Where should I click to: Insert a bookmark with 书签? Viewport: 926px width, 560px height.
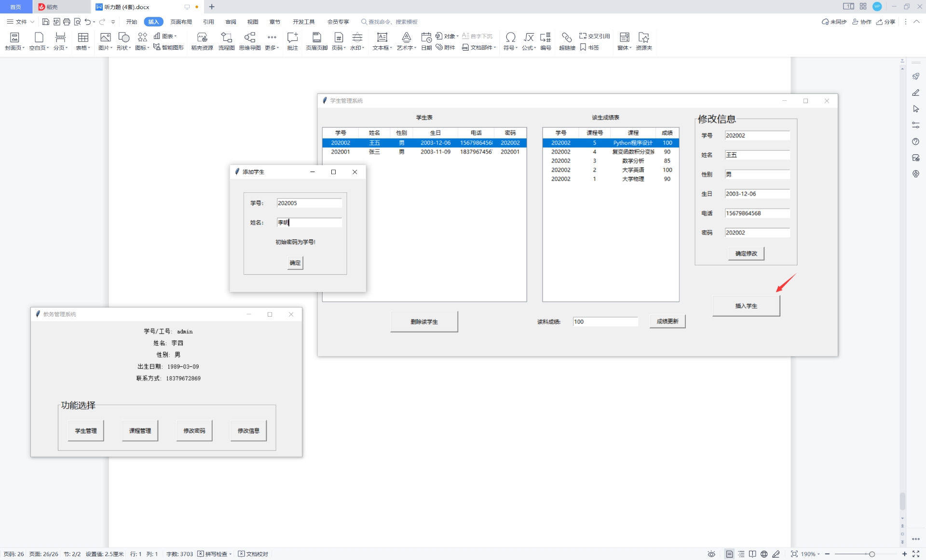tap(589, 47)
